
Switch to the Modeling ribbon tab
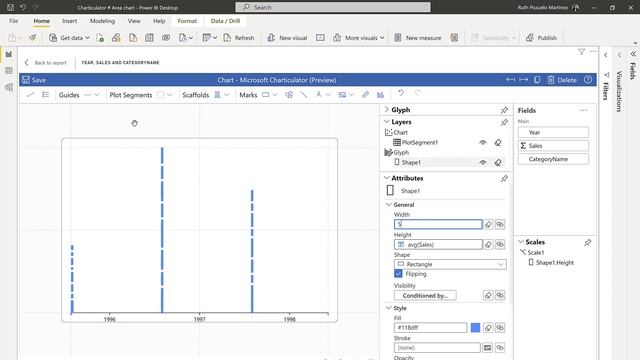pos(102,21)
